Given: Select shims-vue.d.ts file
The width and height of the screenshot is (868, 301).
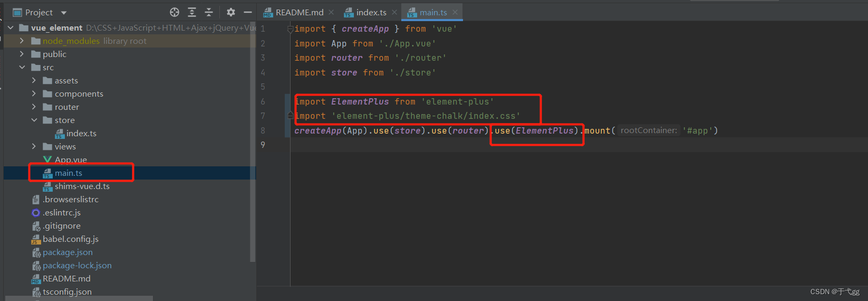Looking at the screenshot, I should [130, 186].
